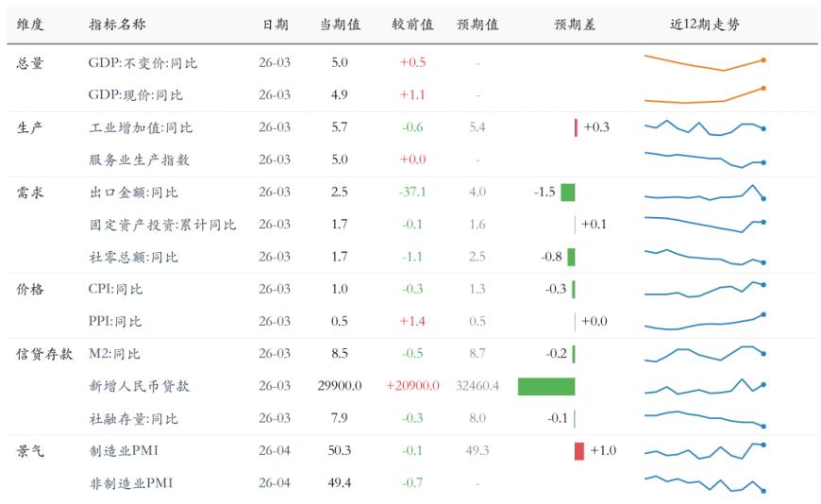This screenshot has height=504, width=821.
Task: Click the 较前值 column header
Action: [412, 25]
